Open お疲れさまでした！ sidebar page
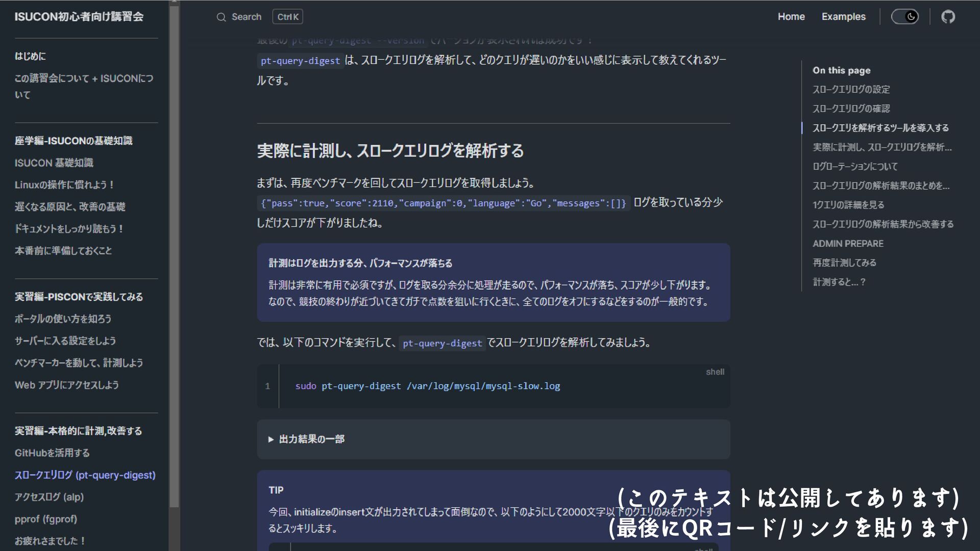The height and width of the screenshot is (551, 980). 51,541
